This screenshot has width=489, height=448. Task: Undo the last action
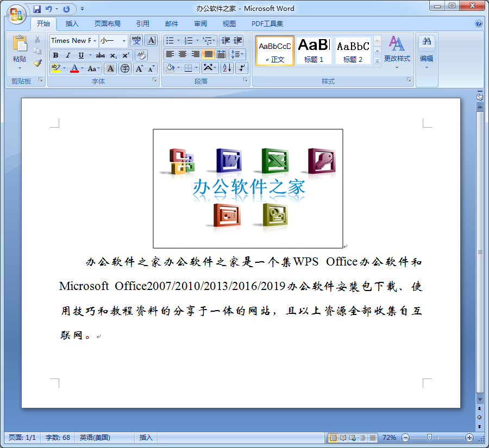[49, 9]
